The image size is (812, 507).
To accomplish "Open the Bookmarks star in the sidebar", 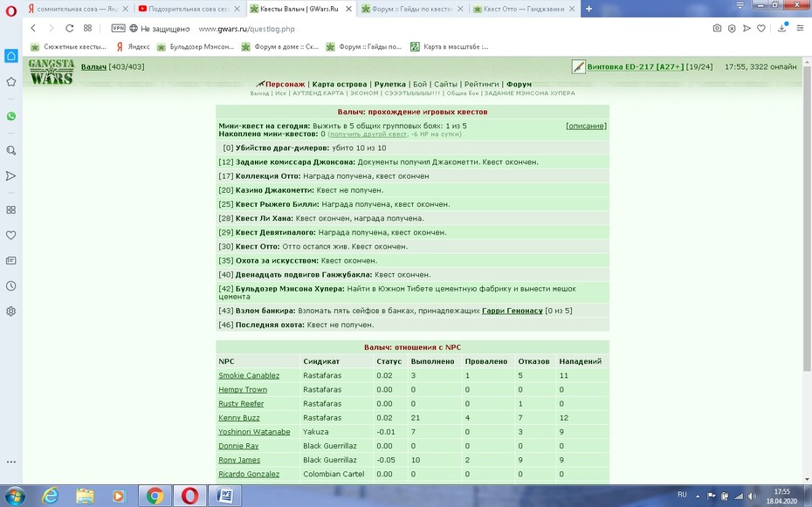I will [10, 82].
